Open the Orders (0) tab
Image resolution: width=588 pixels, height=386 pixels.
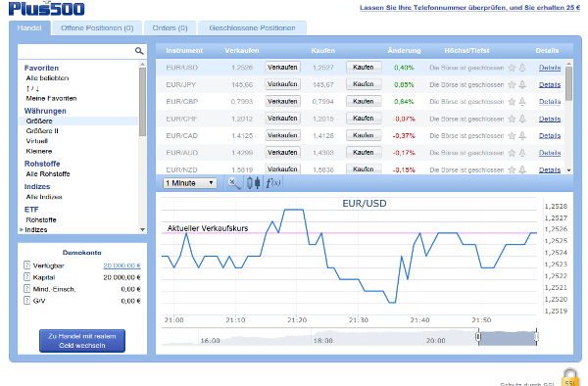[x=170, y=28]
